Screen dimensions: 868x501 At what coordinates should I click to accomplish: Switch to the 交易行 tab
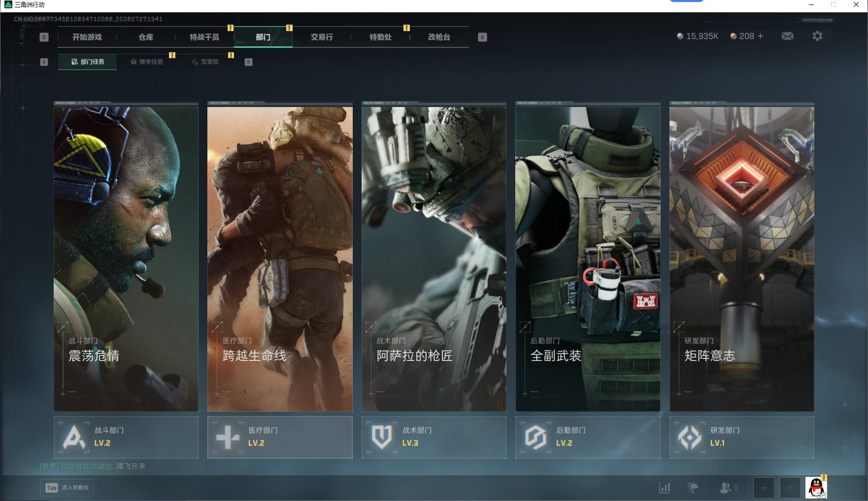[x=322, y=37]
